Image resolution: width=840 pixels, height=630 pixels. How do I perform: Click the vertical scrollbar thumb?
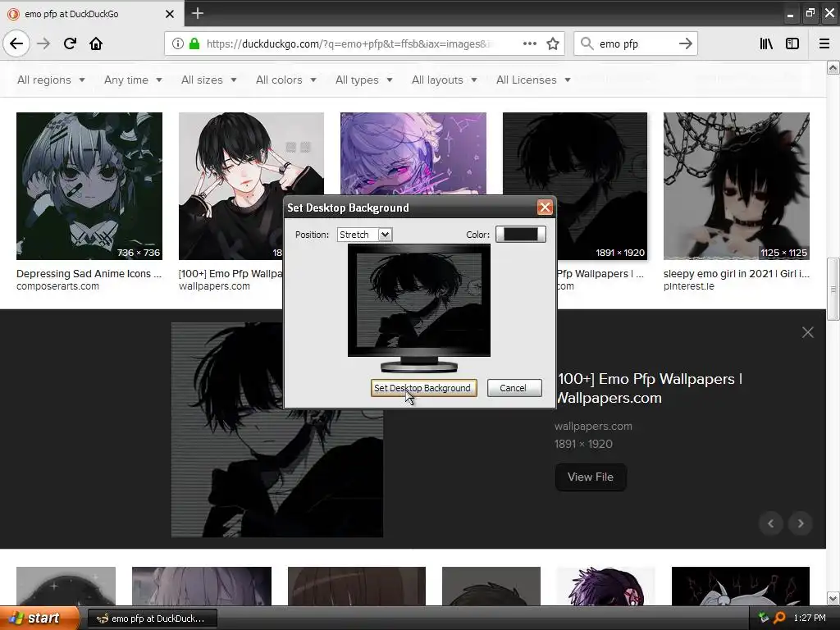point(833,289)
